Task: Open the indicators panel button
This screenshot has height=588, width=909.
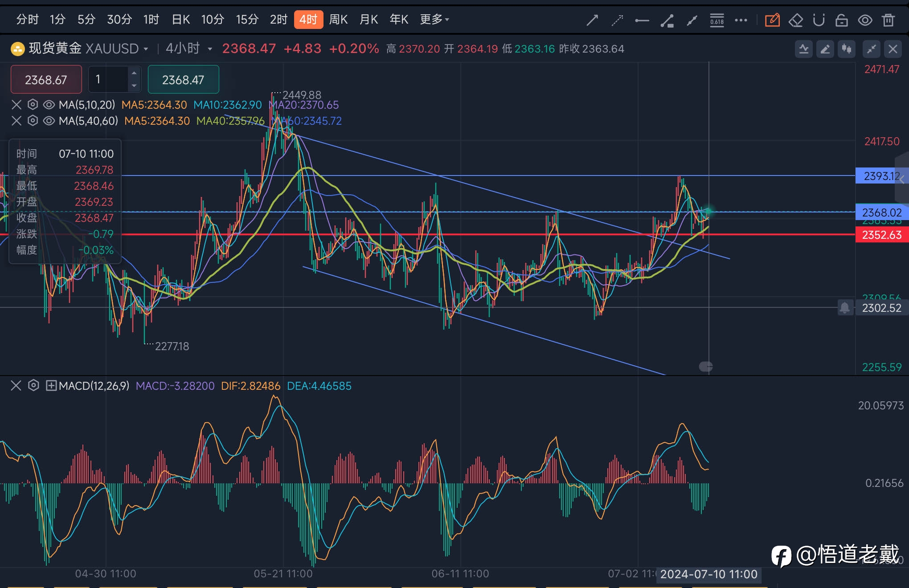Action: 804,49
